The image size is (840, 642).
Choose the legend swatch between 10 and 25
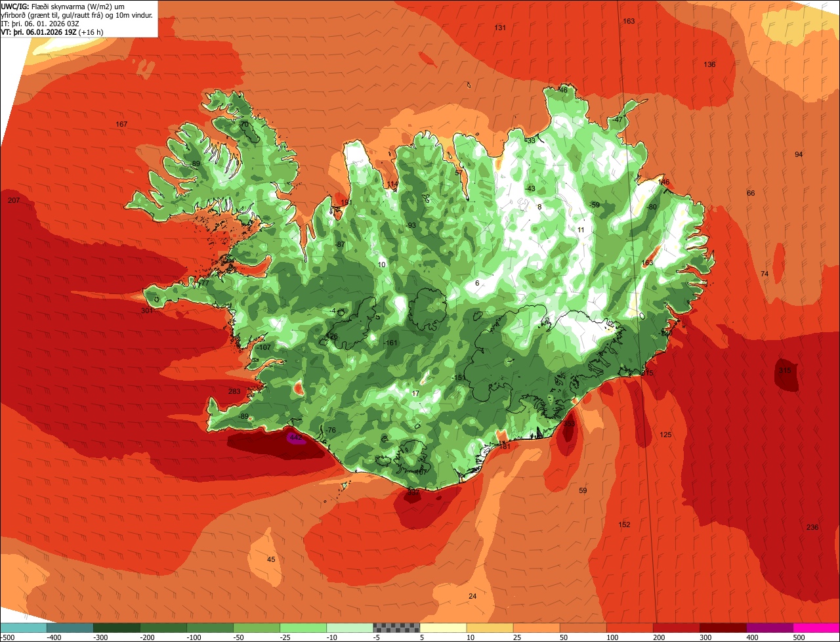tap(490, 628)
